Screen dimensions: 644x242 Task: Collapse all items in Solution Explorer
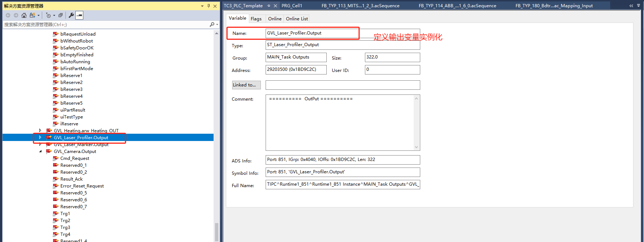(x=60, y=15)
